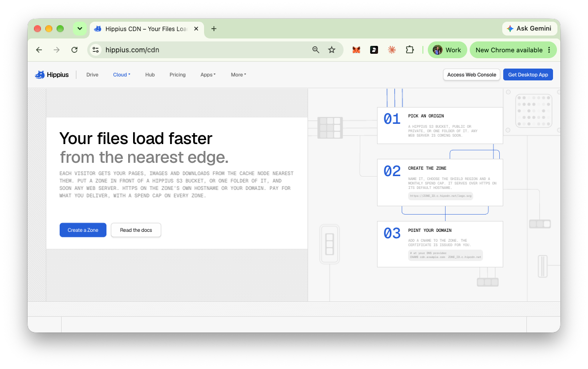This screenshot has height=369, width=588.
Task: Expand the Cloud navigation dropdown
Action: tap(122, 74)
